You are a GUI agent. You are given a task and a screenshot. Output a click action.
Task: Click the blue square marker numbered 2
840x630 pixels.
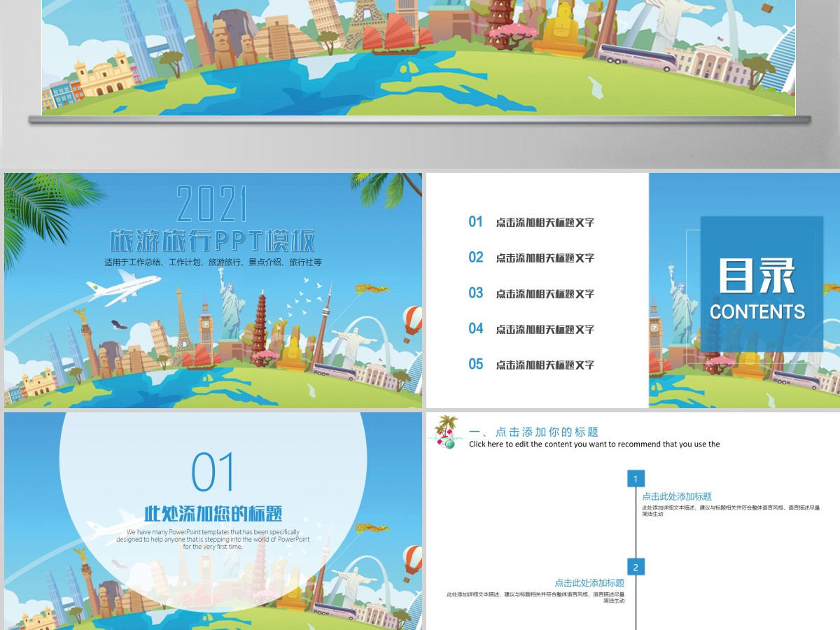[636, 567]
